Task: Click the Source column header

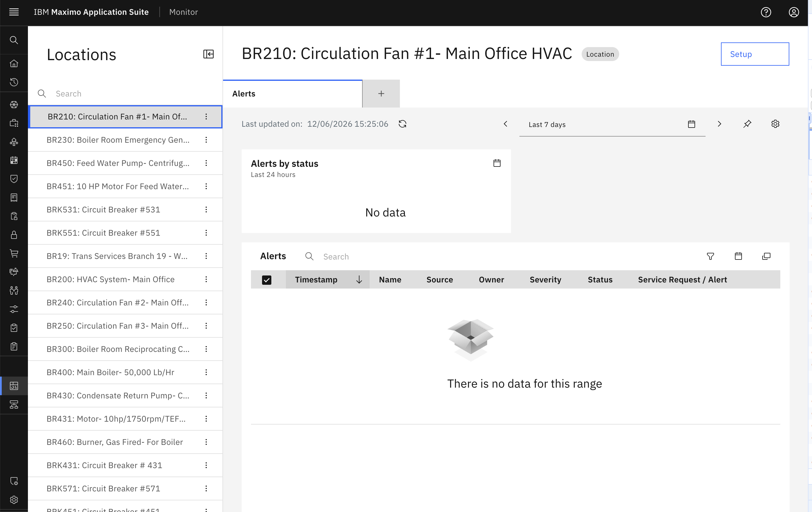Action: pos(439,280)
